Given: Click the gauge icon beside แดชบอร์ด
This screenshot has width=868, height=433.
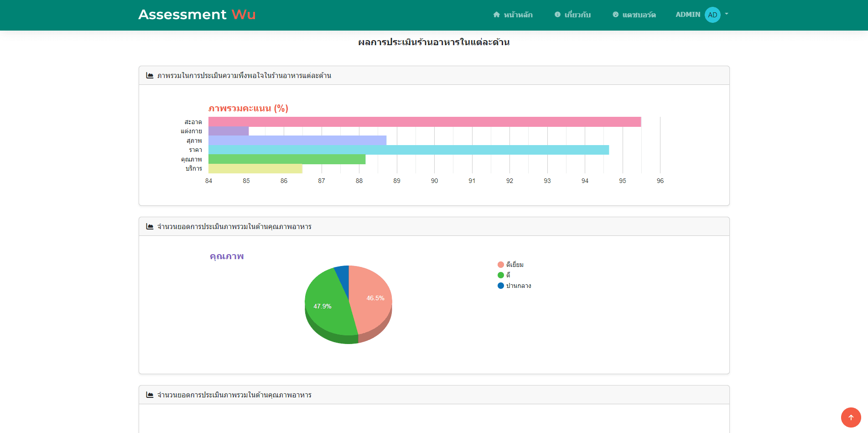Looking at the screenshot, I should pyautogui.click(x=615, y=15).
